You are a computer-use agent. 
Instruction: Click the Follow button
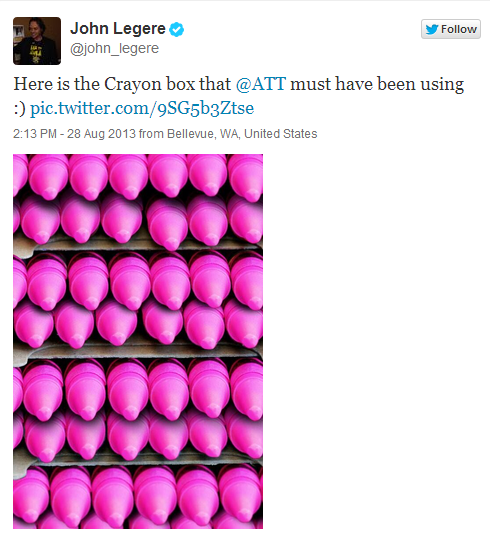click(x=450, y=29)
